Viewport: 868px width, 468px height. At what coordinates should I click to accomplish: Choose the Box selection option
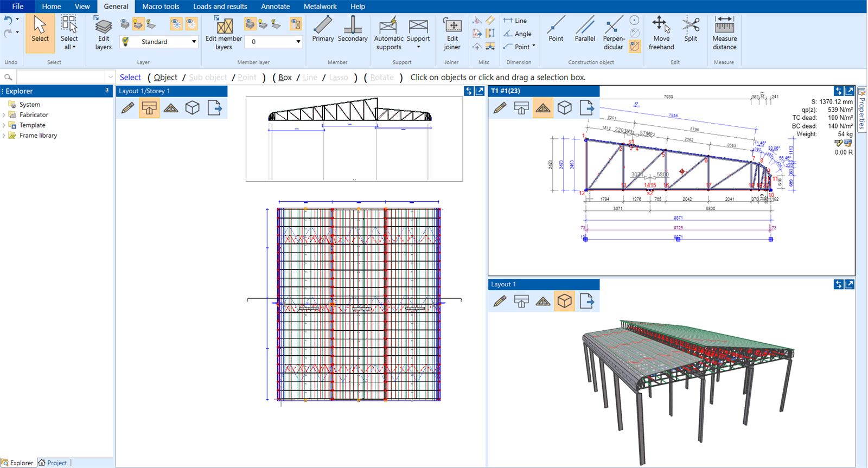[285, 78]
